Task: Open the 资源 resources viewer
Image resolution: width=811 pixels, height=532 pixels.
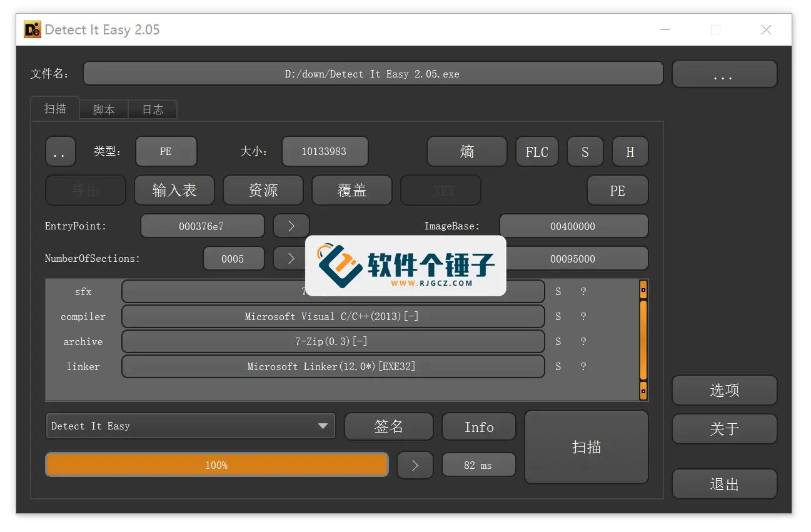Action: tap(263, 190)
